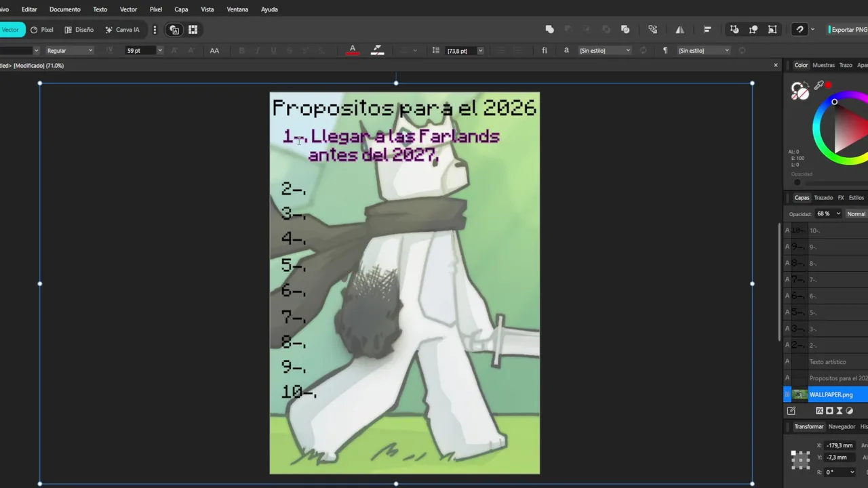868x488 pixels.
Task: Click the hue ring handle on color wheel
Action: point(834,102)
